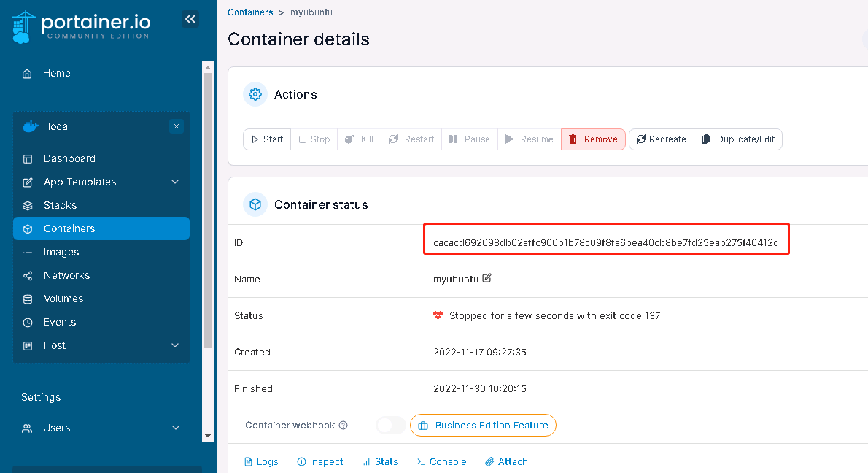Open the Images page from sidebar
Screen dimensions: 868x473
(61, 252)
